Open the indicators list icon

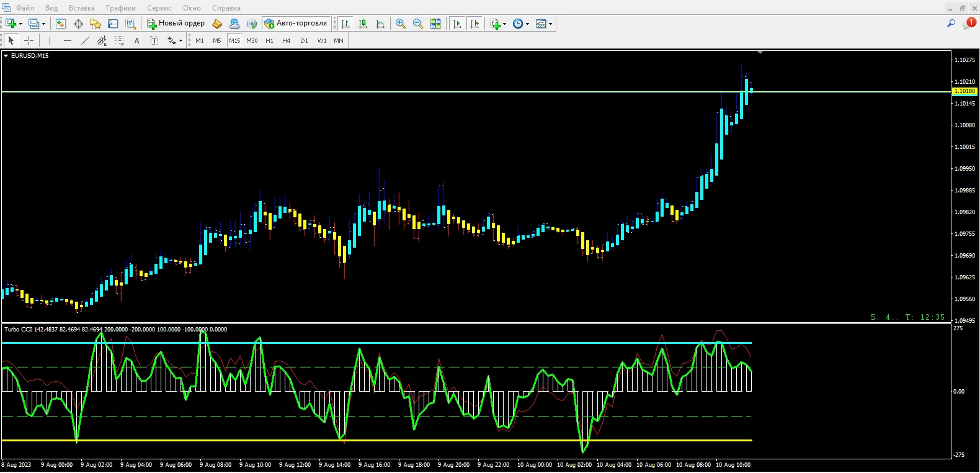coord(495,24)
